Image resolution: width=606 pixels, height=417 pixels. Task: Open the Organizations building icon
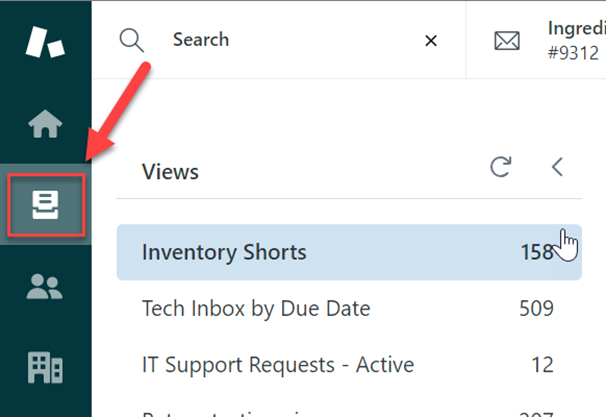46,366
